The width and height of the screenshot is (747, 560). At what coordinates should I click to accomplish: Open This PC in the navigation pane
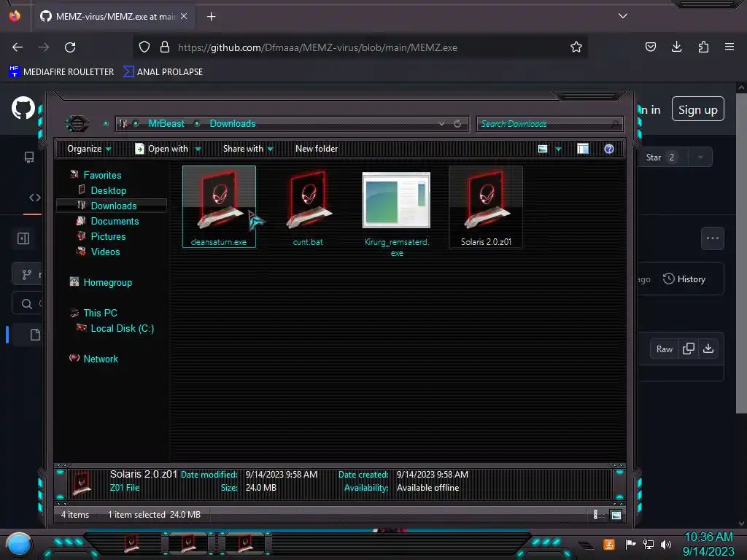point(99,313)
